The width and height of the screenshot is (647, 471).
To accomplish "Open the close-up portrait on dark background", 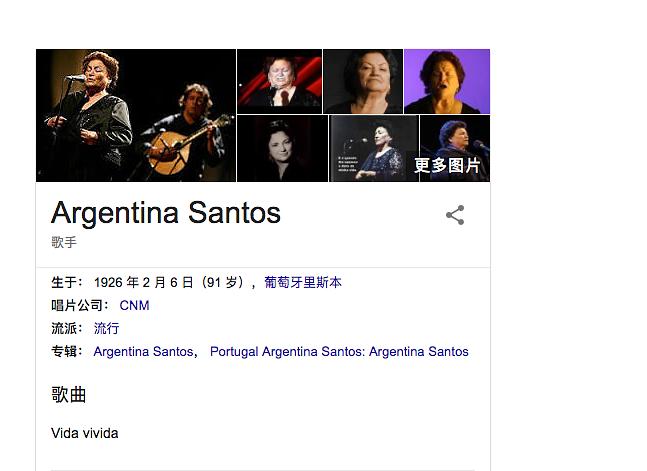I will [x=363, y=81].
